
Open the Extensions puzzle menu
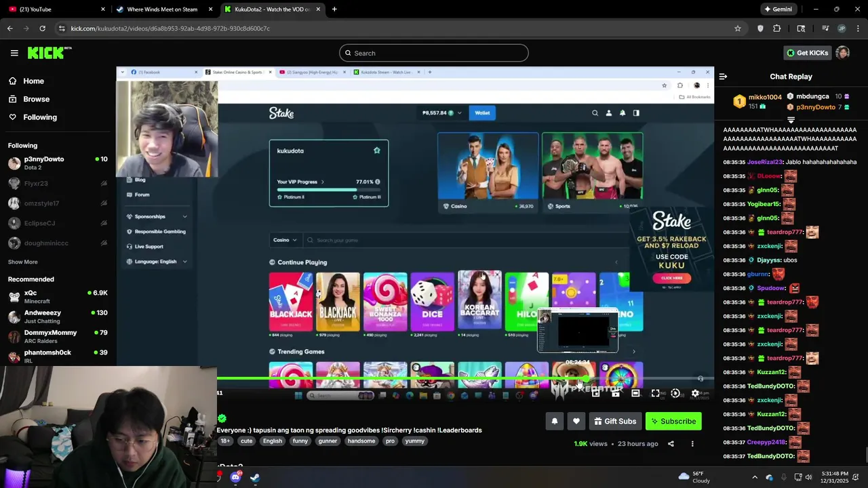(x=777, y=28)
